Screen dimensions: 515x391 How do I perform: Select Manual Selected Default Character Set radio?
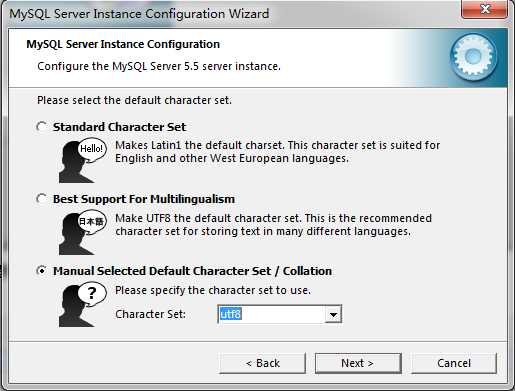[x=42, y=271]
